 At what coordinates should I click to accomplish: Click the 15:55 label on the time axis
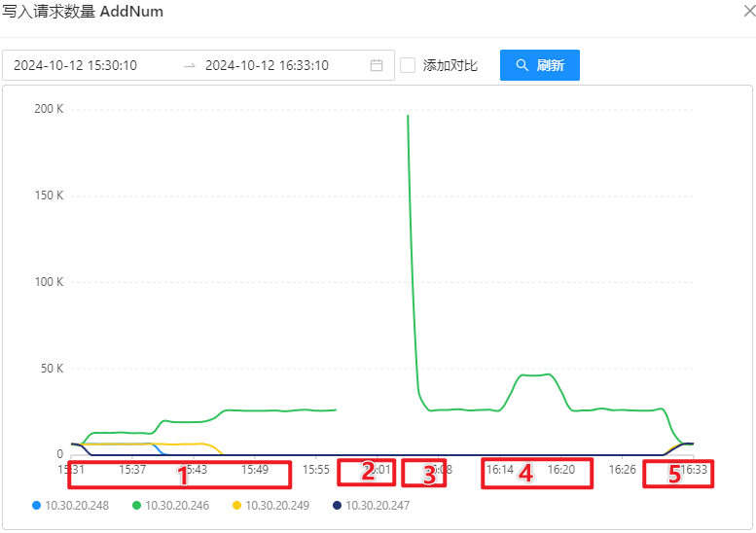315,469
